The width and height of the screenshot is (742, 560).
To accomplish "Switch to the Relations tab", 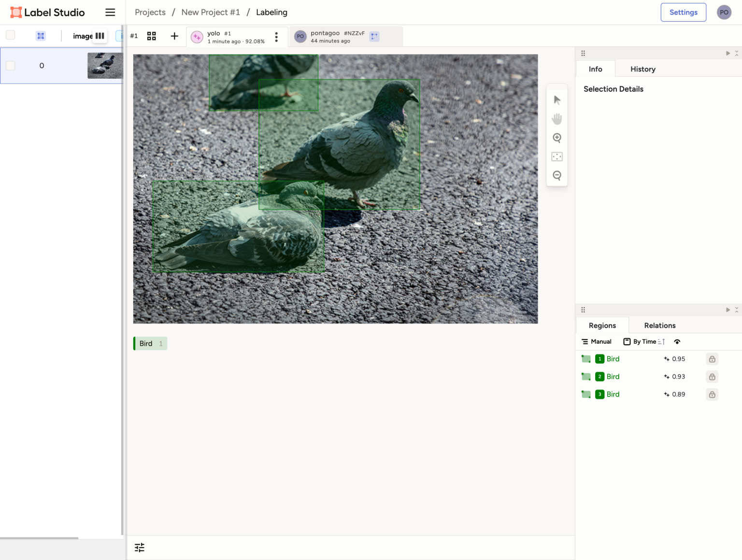I will pyautogui.click(x=659, y=325).
